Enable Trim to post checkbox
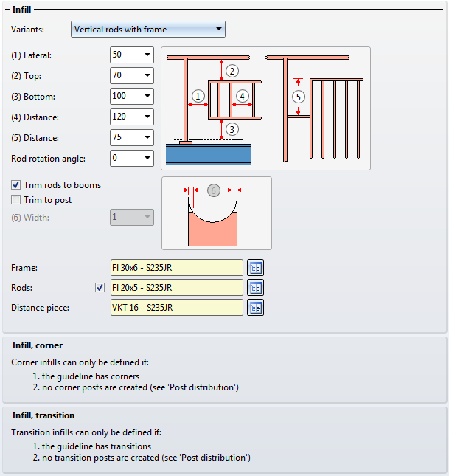Viewport: 449px width, 476px height. click(15, 200)
